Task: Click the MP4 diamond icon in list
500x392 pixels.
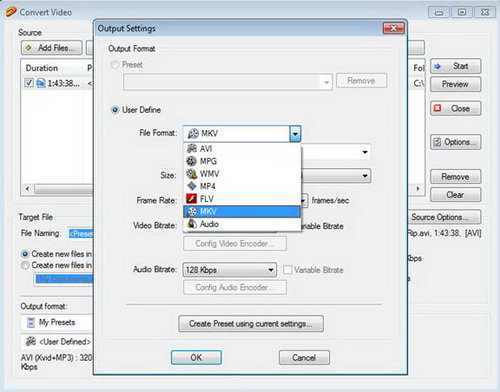Action: click(x=192, y=186)
